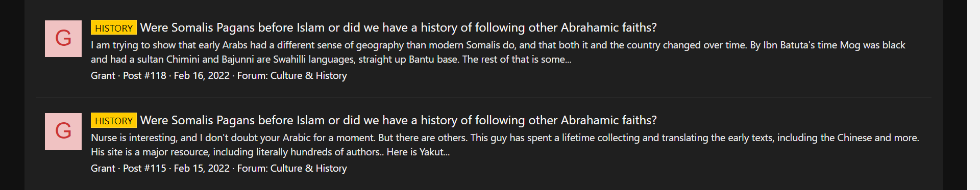Click the snippet line starting 'and had a sultan Chimini'
This screenshot has height=190, width=980.
331,59
